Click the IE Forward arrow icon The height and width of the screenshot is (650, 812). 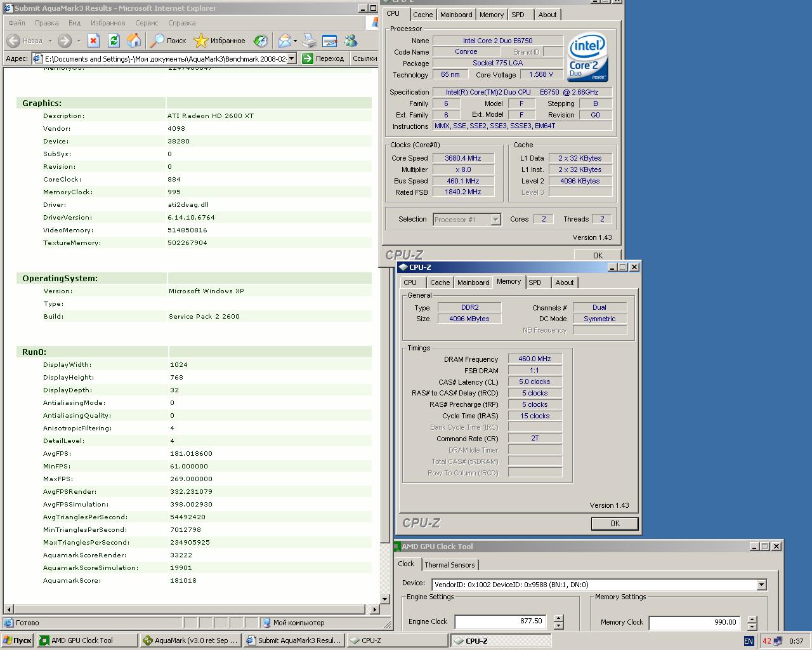tap(65, 41)
